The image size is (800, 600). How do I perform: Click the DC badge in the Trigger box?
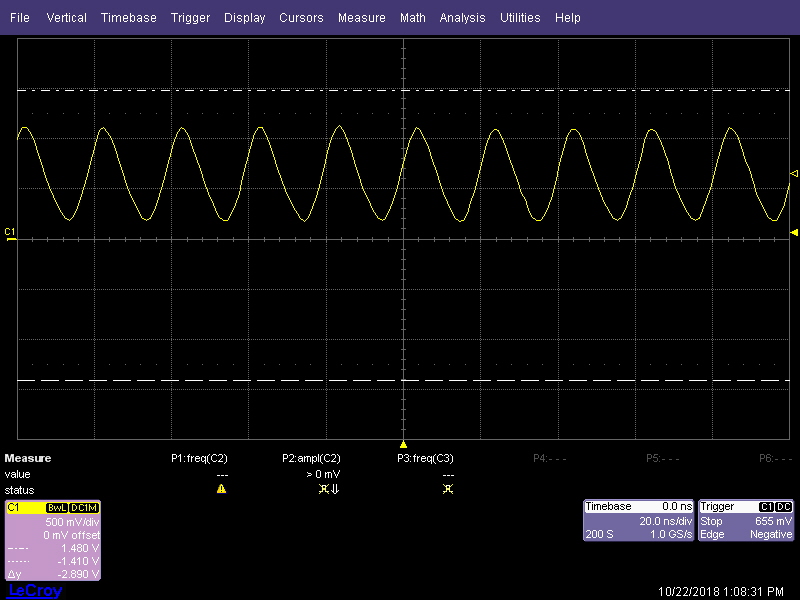pyautogui.click(x=784, y=507)
